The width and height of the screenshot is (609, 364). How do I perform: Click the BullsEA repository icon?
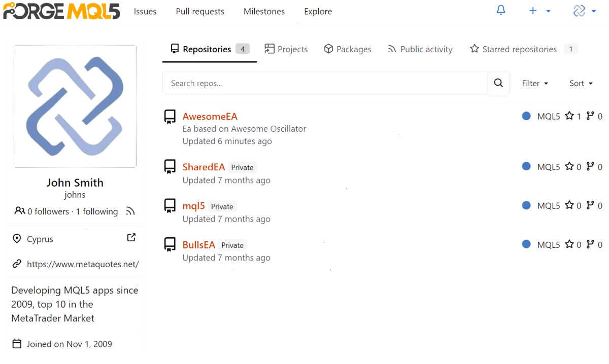[170, 244]
